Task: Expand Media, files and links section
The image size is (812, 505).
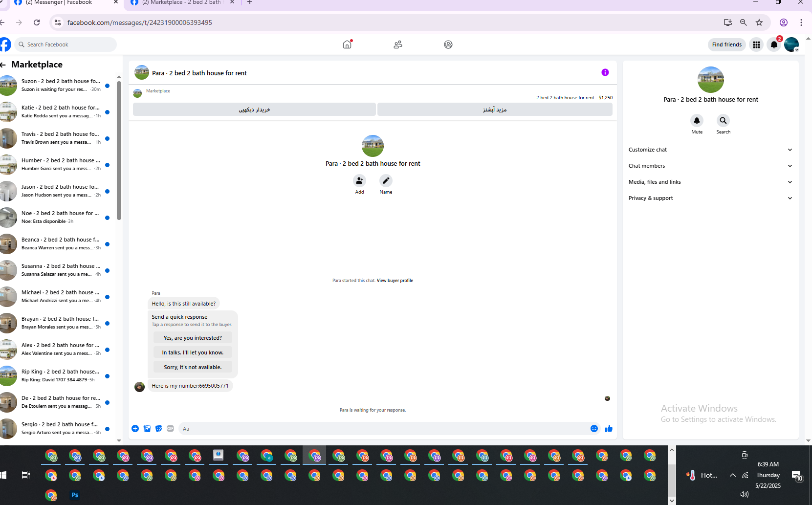Action: pyautogui.click(x=710, y=182)
